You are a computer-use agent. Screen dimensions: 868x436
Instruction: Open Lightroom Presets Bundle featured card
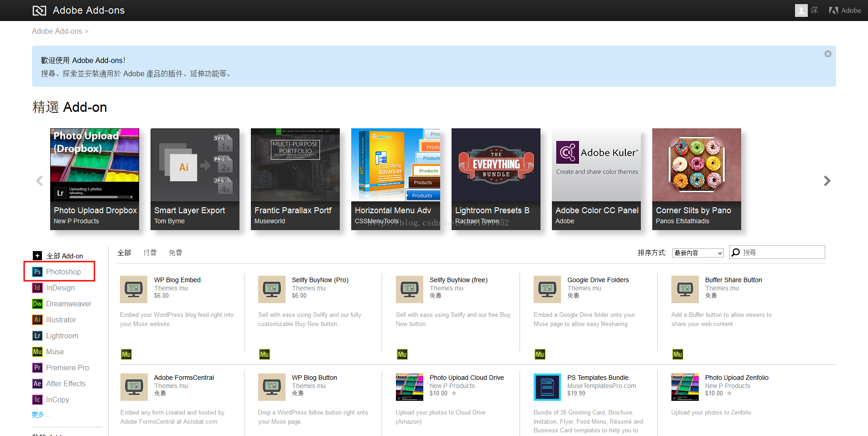496,179
